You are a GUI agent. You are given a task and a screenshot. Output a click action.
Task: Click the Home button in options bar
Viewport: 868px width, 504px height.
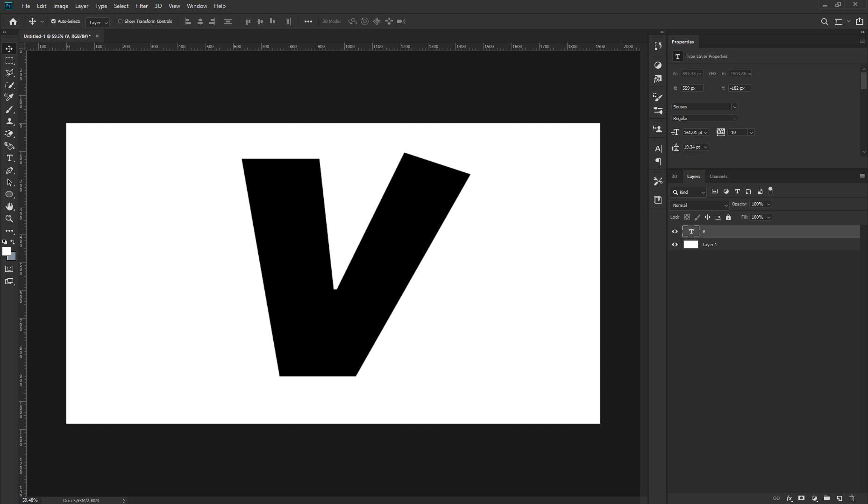(x=13, y=21)
